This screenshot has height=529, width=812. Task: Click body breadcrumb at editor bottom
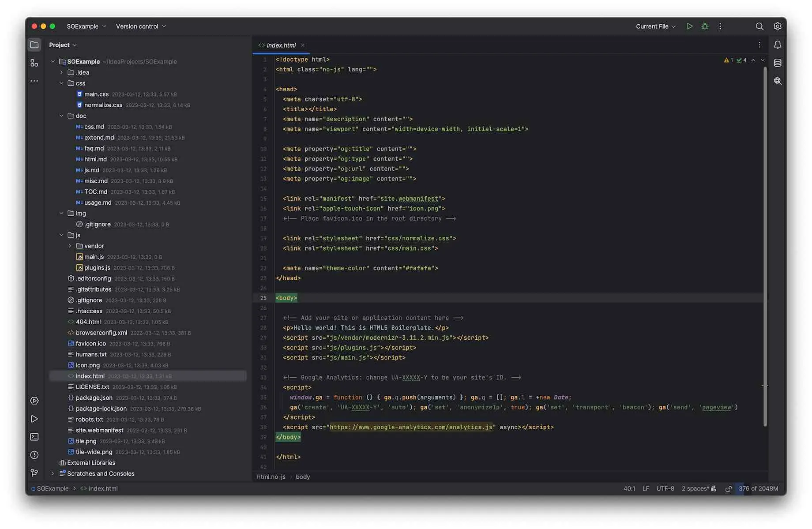(303, 477)
